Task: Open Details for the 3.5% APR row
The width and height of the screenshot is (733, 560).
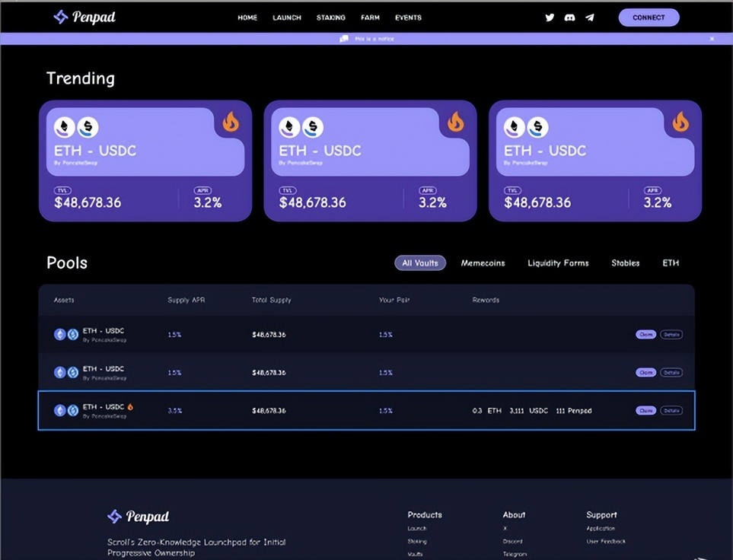Action: click(x=671, y=410)
